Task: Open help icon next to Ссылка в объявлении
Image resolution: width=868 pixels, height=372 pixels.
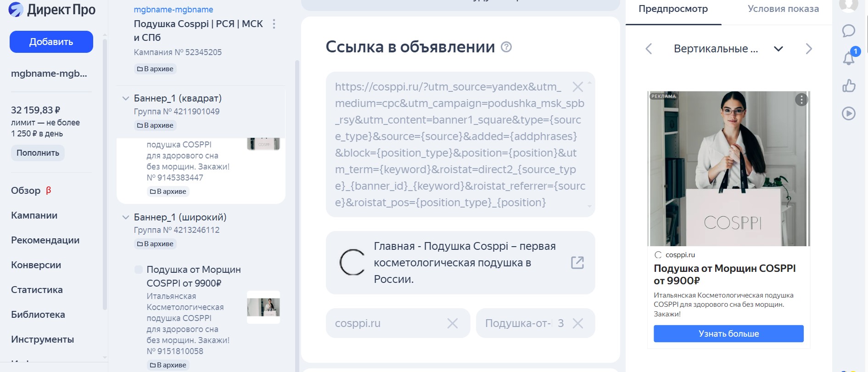Action: pyautogui.click(x=506, y=47)
